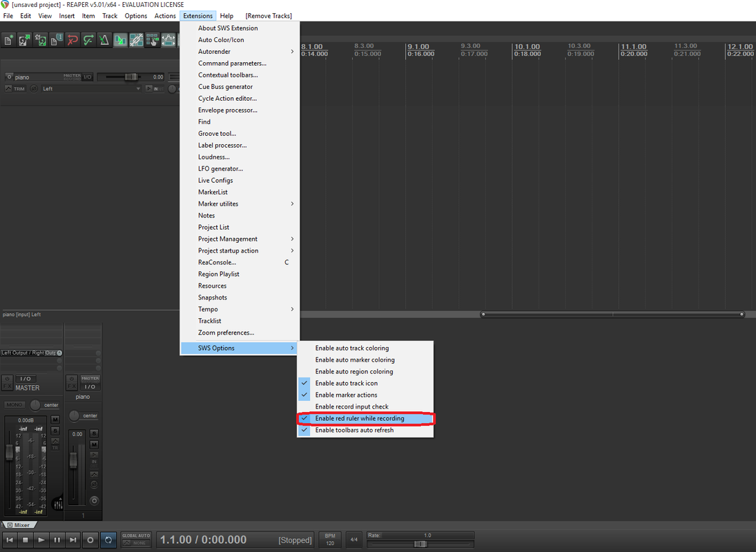Click piano track volume fader in track panel
756x552 pixels.
point(130,77)
